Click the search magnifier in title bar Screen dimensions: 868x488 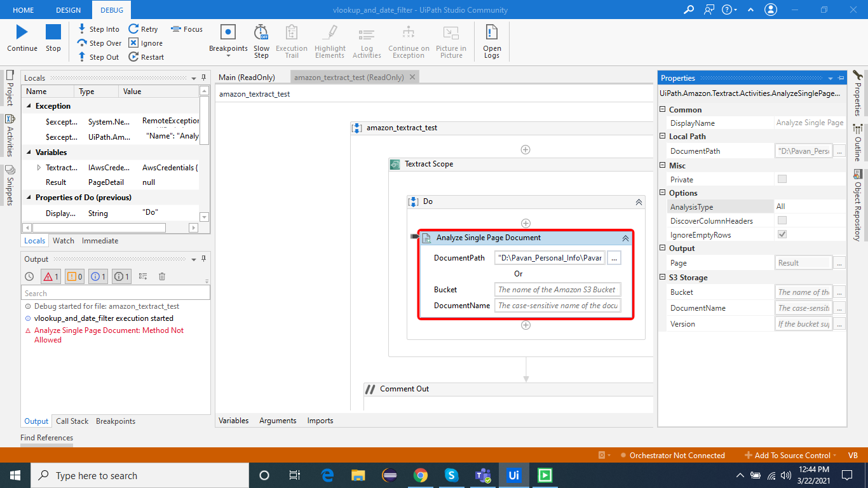coord(689,10)
